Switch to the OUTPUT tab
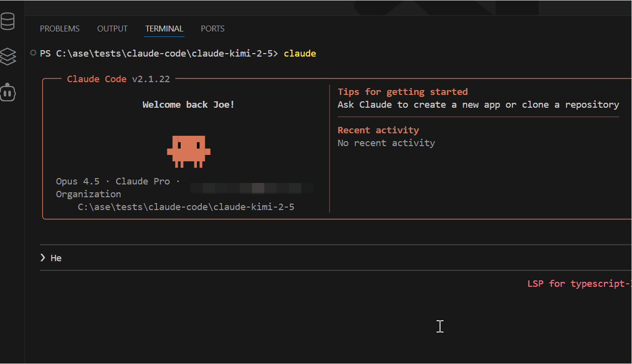This screenshot has height=364, width=632. click(x=112, y=29)
